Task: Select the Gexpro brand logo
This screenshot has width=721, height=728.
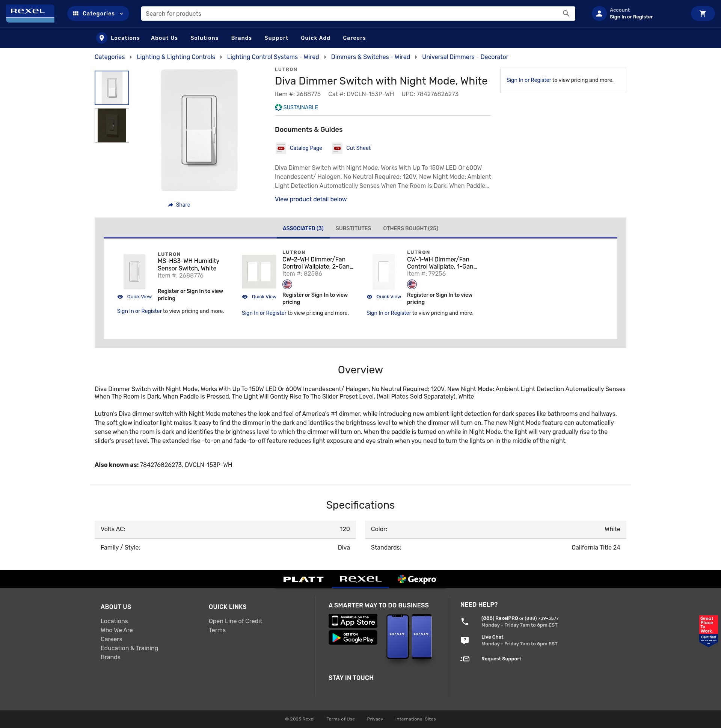Action: coord(417,580)
